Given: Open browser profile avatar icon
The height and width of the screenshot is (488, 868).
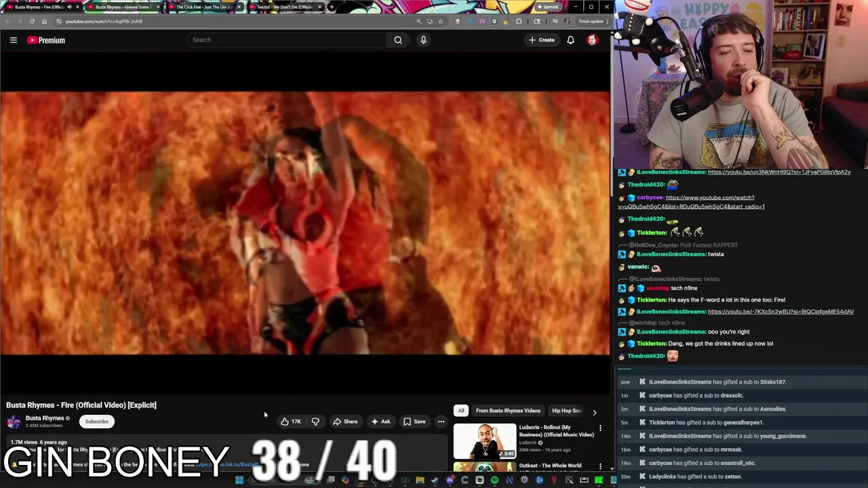Looking at the screenshot, I should coord(568,21).
